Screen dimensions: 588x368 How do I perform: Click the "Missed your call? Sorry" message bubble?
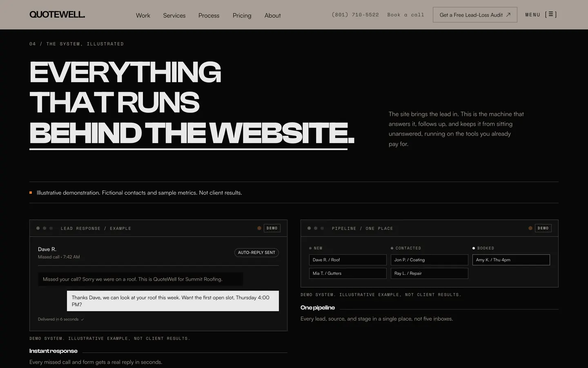140,279
